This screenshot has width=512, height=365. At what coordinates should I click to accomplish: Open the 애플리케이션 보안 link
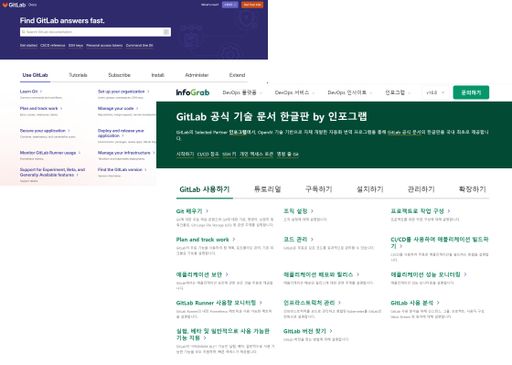[202, 274]
